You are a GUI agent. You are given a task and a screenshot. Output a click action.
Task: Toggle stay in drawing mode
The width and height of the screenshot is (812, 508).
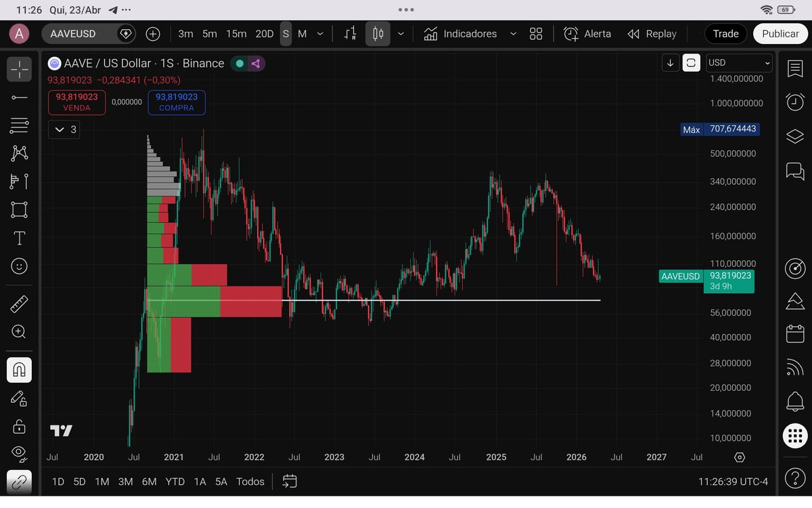coord(20,398)
